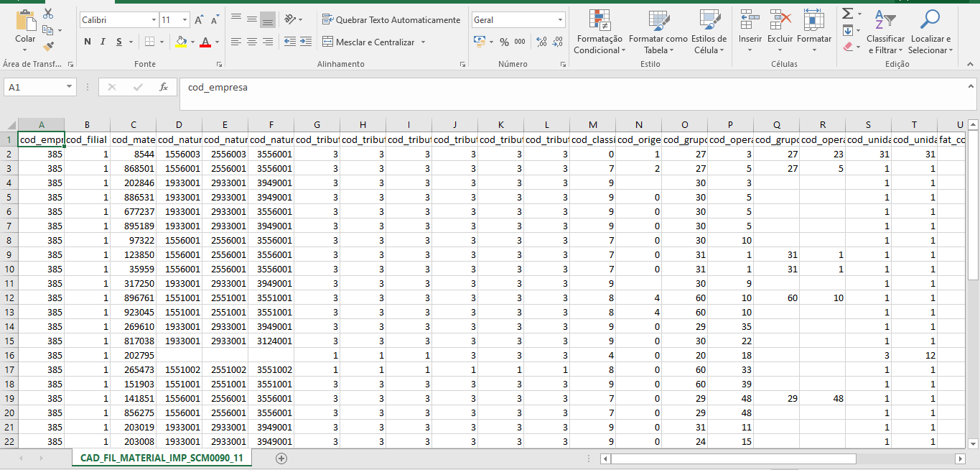Increase indent in Alinhamento group
This screenshot has height=470, width=980.
[305, 42]
